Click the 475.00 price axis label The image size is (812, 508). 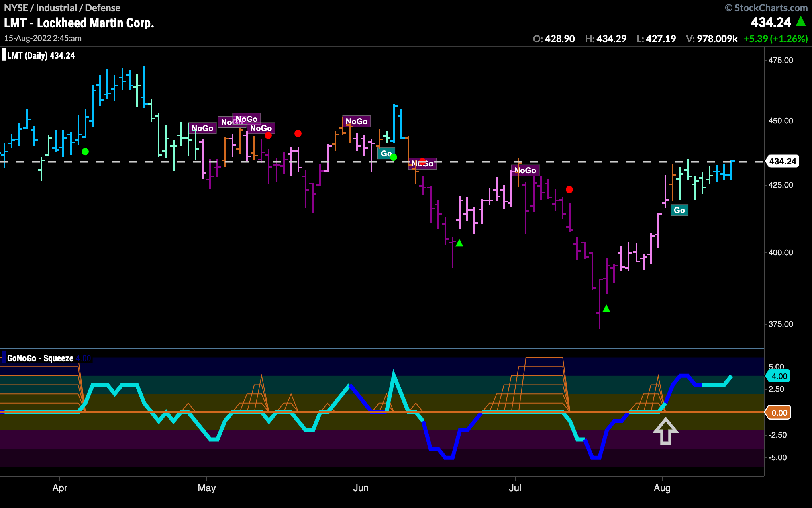click(781, 60)
